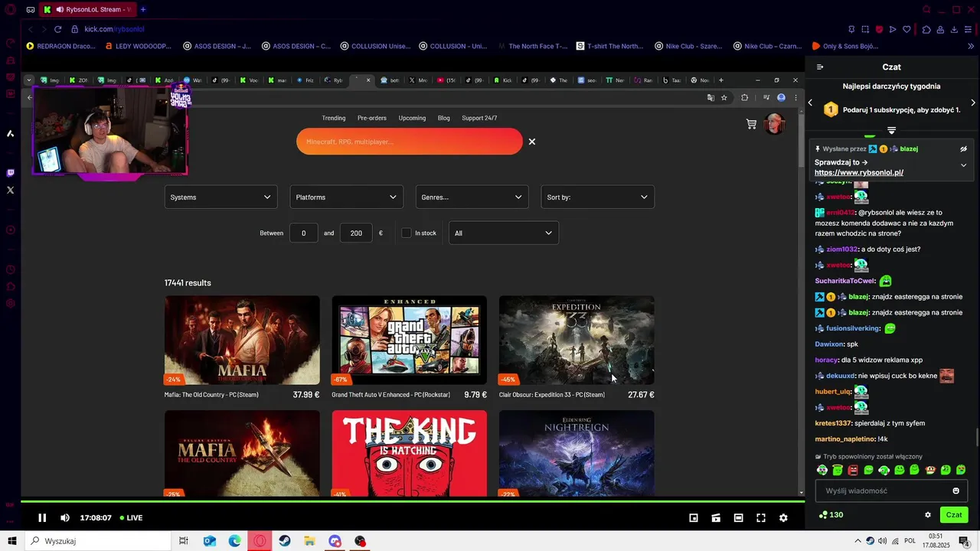Open Clair Obscur: Expedition 33 card
This screenshot has width=980, height=551.
coord(577,347)
